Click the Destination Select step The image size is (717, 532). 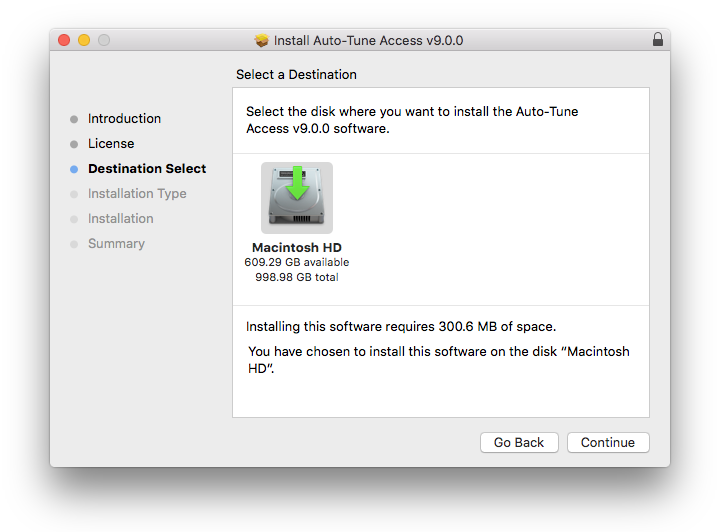(147, 168)
